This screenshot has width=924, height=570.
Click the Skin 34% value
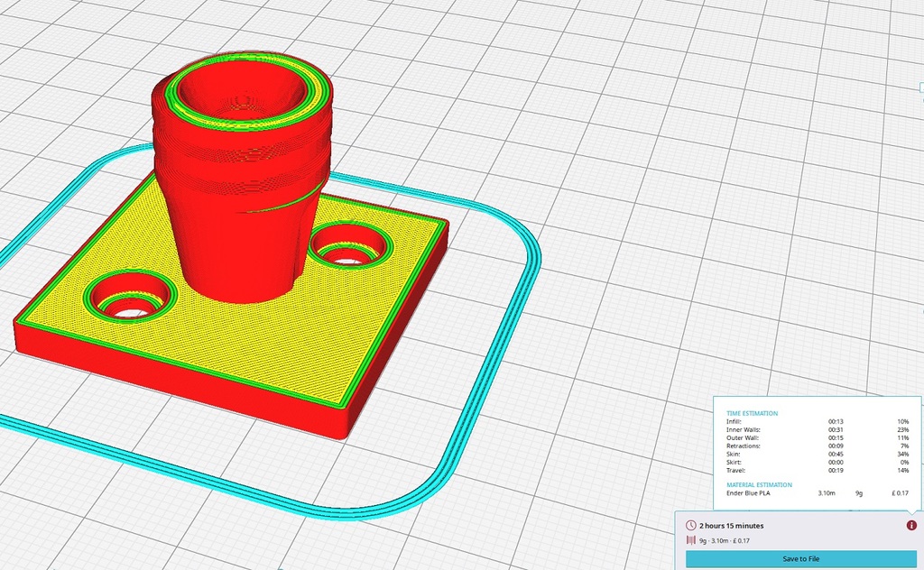903,454
